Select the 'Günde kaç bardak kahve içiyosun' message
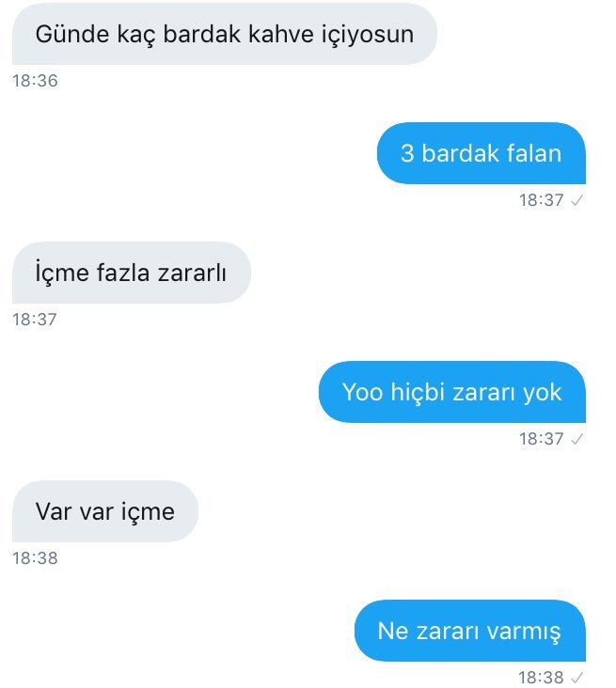 tap(225, 34)
